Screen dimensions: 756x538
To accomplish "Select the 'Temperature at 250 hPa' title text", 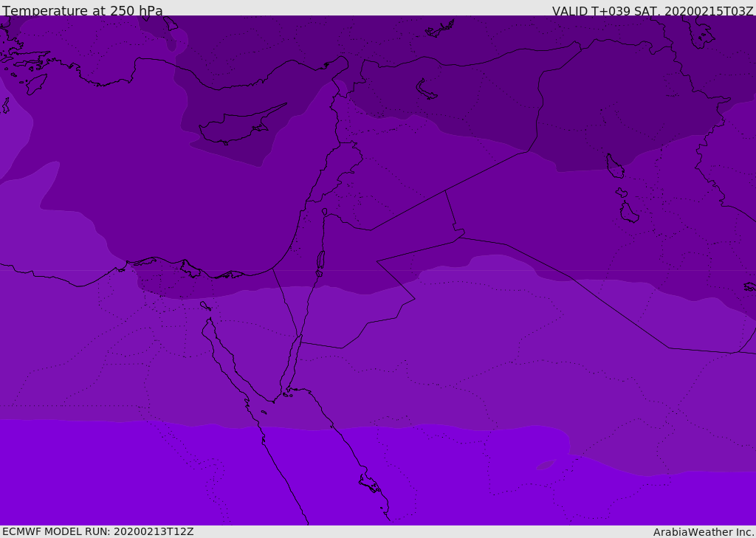I will pos(83,10).
